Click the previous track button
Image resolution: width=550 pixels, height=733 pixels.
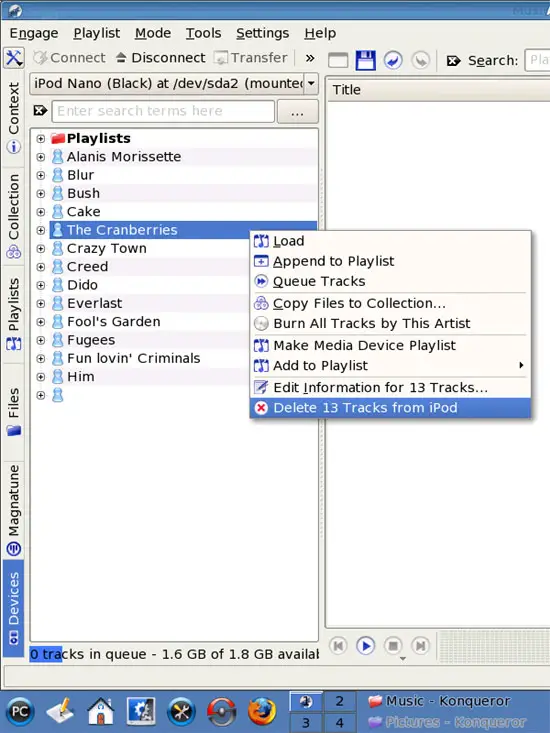pos(338,646)
